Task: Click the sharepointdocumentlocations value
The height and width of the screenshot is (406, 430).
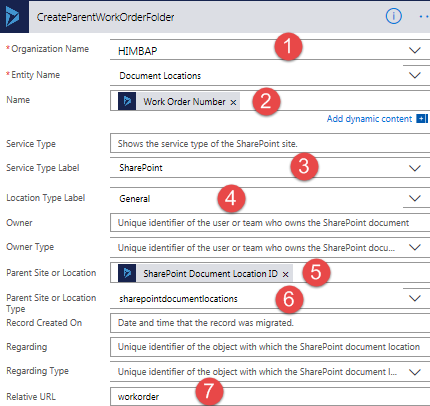Action: point(178,299)
